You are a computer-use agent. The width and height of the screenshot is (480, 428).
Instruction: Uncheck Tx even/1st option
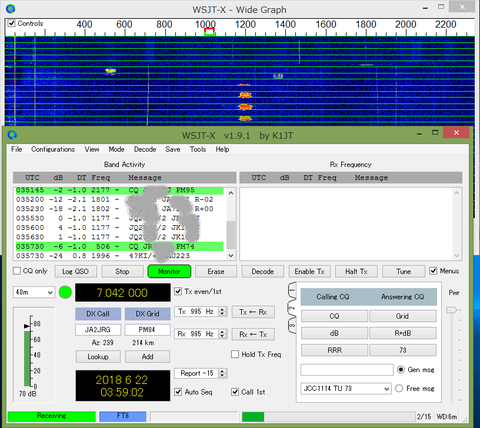(x=178, y=291)
